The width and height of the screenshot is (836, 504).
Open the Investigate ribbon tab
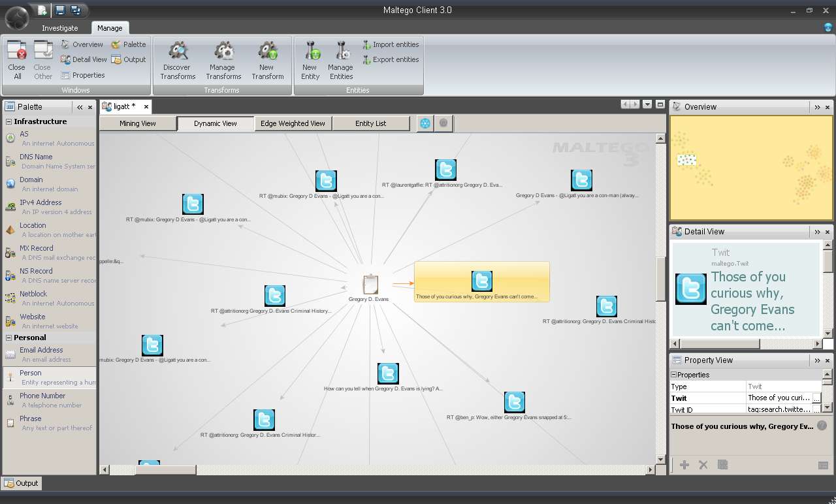point(60,28)
